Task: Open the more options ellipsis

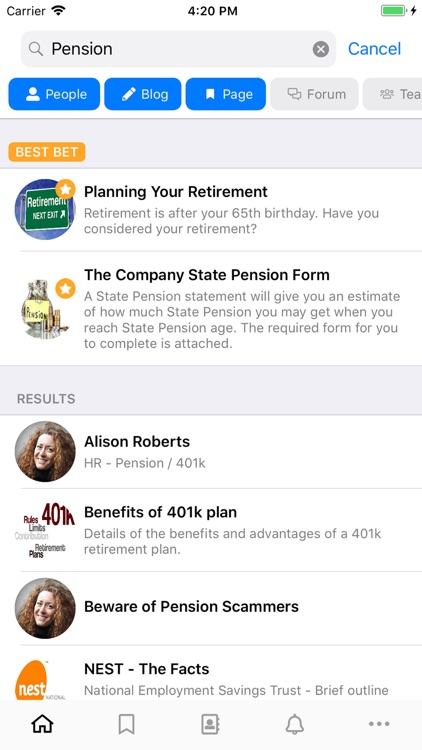Action: [379, 724]
